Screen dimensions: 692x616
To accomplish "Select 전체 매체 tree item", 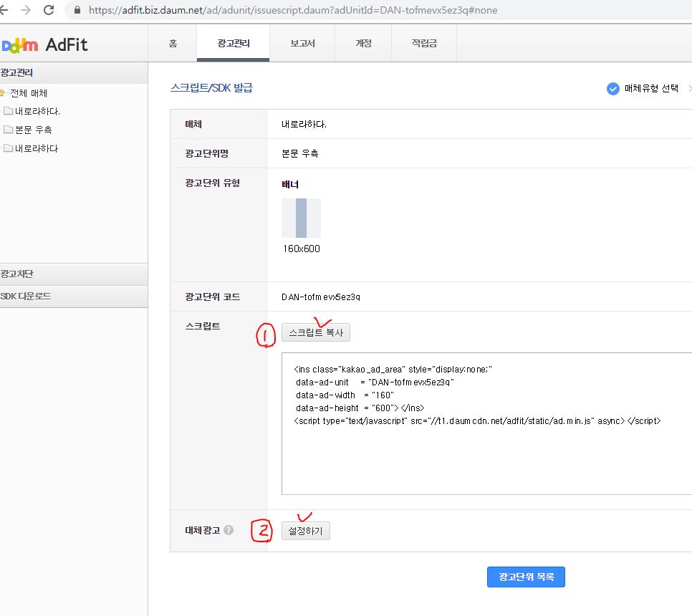I will coord(29,93).
